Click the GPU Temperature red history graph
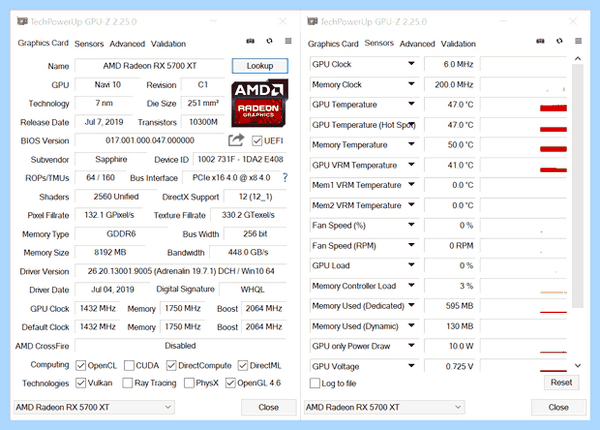Screen dimensions: 600x430 [x=553, y=108]
